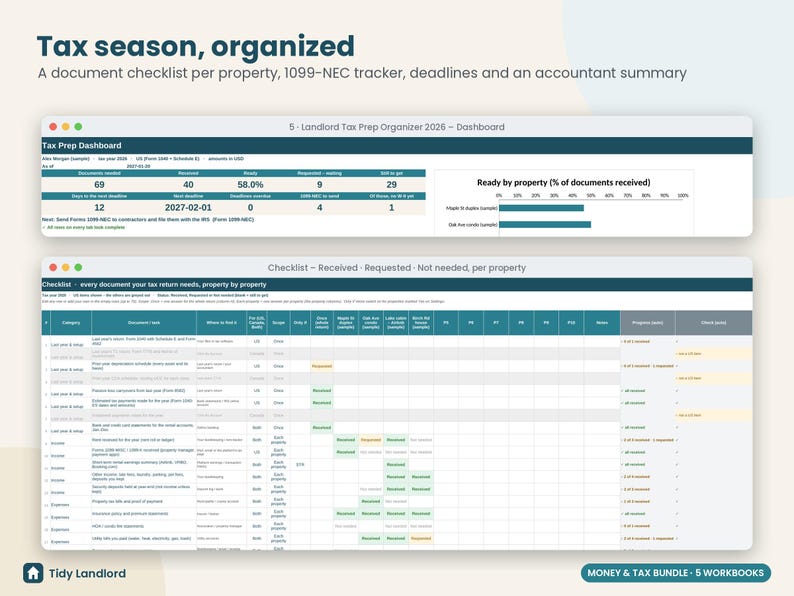The width and height of the screenshot is (794, 596).
Task: Click 'Insurance policy and premium statements' task cell
Action: (x=144, y=513)
